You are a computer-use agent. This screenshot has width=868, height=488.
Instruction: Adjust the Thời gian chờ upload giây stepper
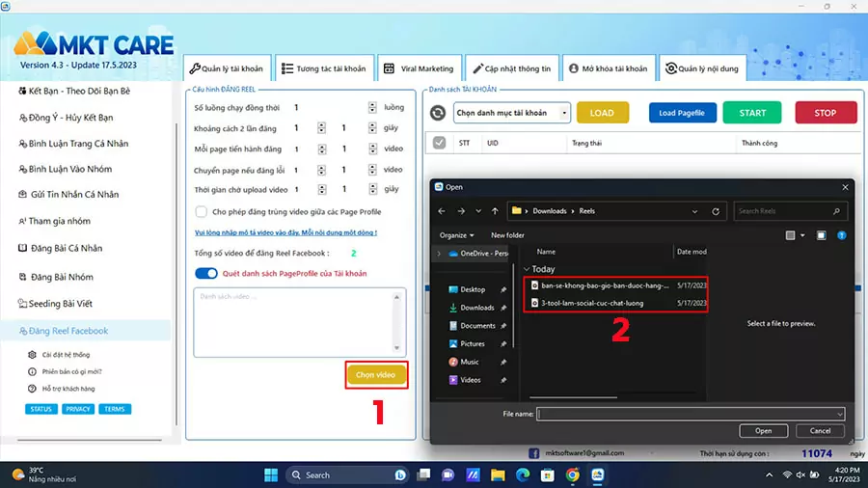tap(372, 189)
